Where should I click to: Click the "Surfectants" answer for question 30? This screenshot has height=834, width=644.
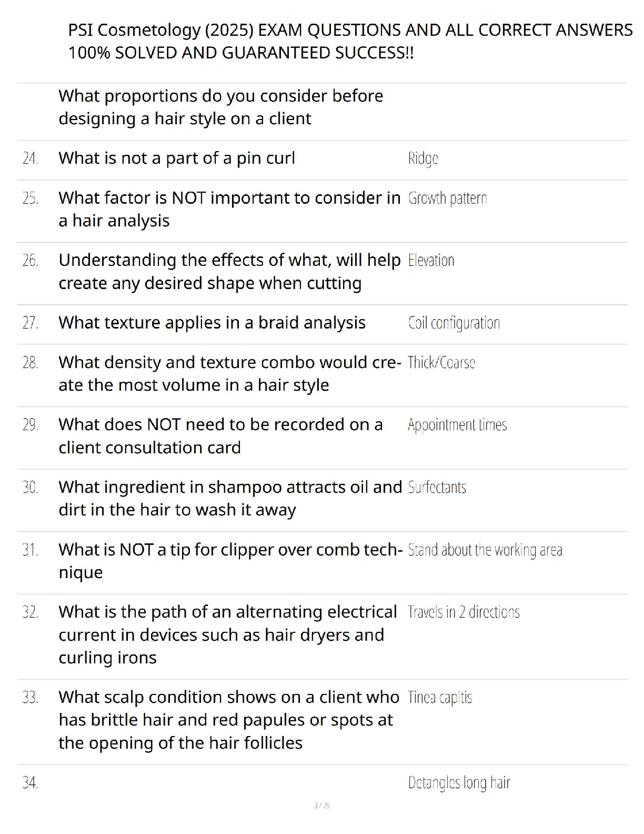pos(437,487)
